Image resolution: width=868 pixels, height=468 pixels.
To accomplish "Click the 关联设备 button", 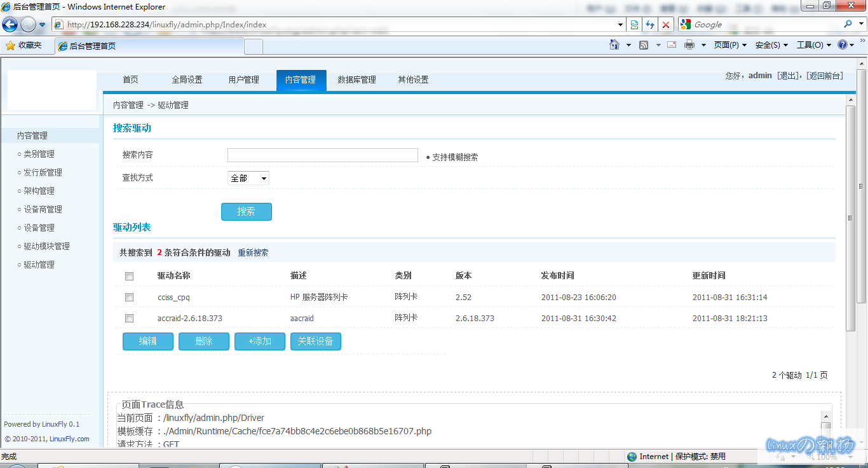I will point(315,341).
